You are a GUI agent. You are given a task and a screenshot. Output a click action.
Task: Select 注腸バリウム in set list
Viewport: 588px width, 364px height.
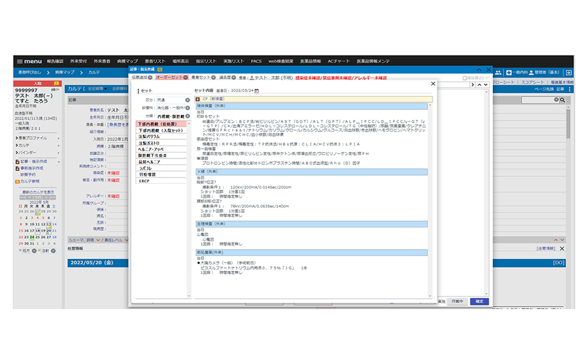tap(149, 136)
